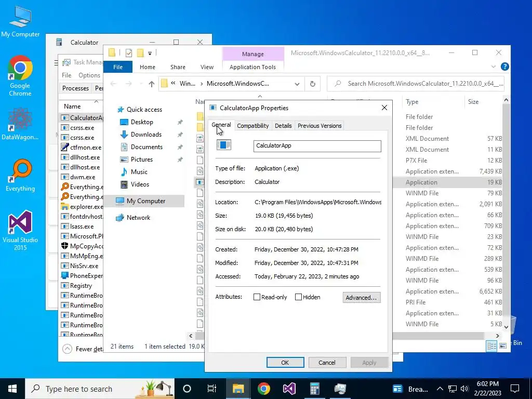Open the DataWagon desktop shortcut
The height and width of the screenshot is (399, 532).
click(x=20, y=124)
